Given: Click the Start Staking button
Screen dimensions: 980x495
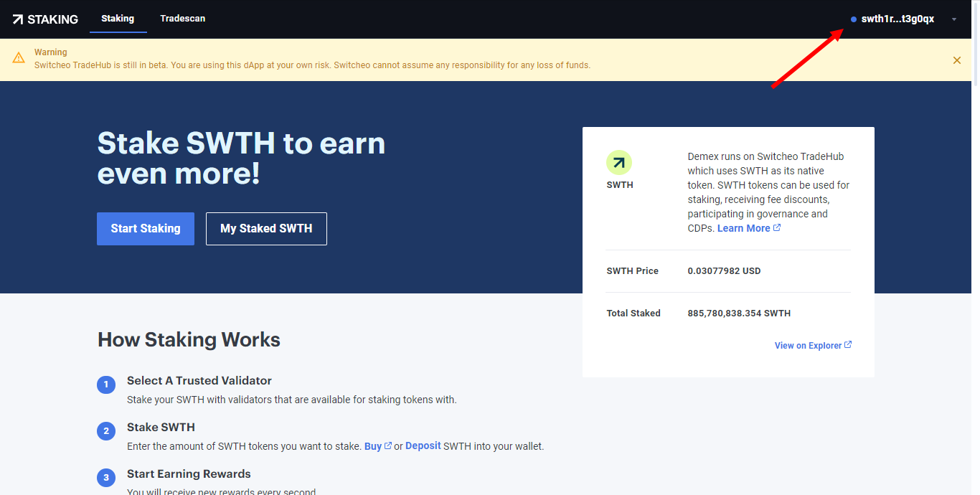Looking at the screenshot, I should pyautogui.click(x=146, y=229).
